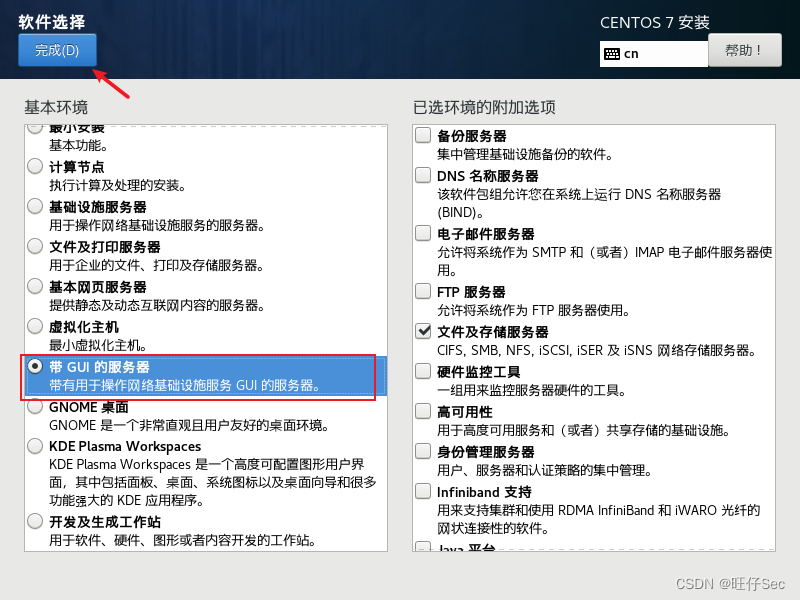Click the 用于软件、硬件、图形 description text
The width and height of the screenshot is (800, 600).
(183, 540)
